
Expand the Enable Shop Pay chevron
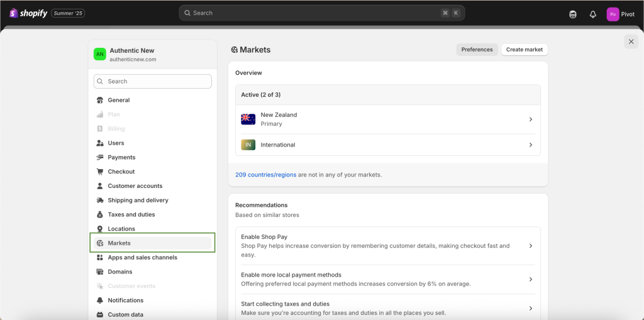pyautogui.click(x=531, y=246)
